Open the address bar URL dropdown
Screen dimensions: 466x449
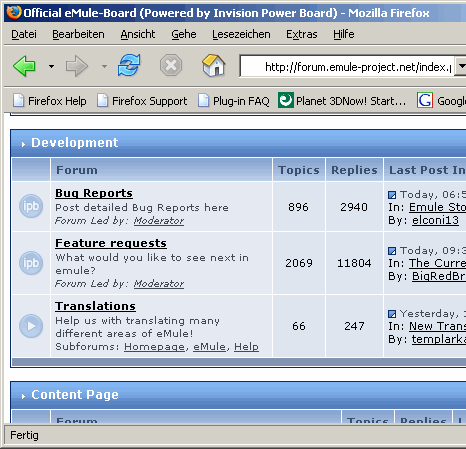point(461,66)
